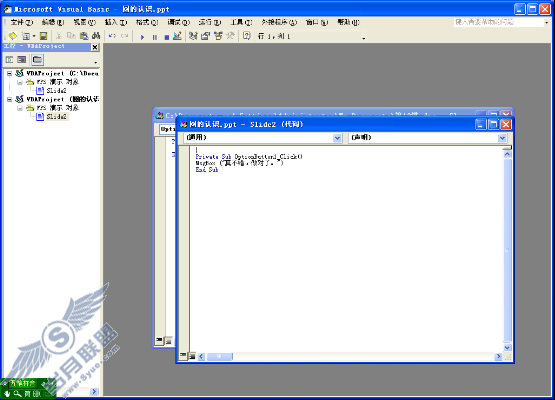Image resolution: width=555 pixels, height=400 pixels.
Task: Close the Project - VBAProject panel
Action: point(95,47)
